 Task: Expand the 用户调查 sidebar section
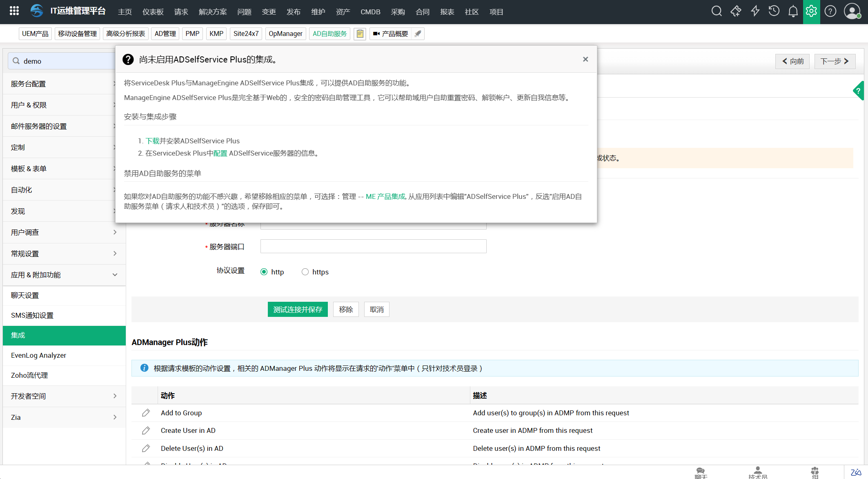pyautogui.click(x=115, y=232)
